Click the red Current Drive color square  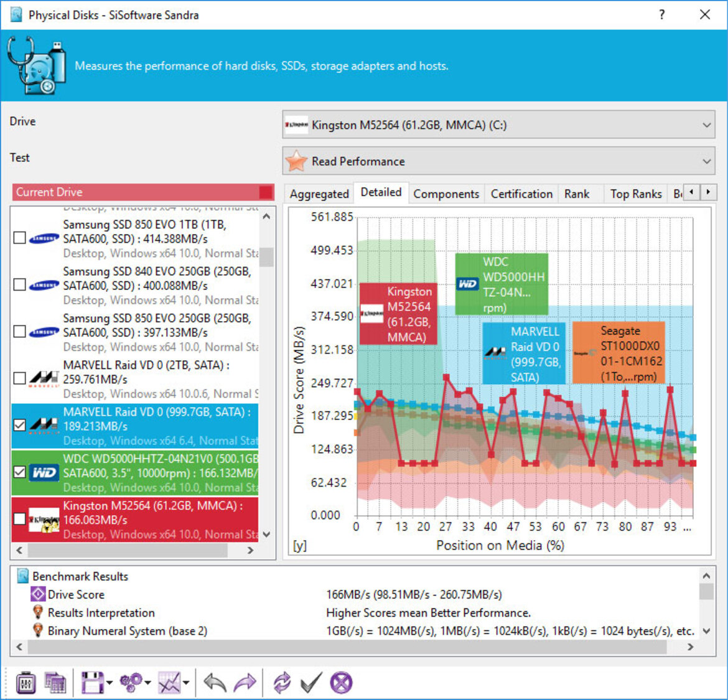tap(266, 192)
